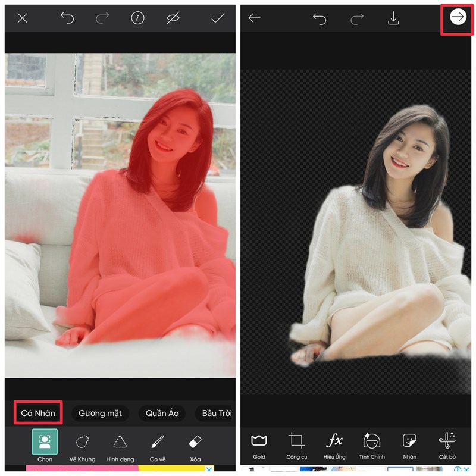Open the info icon in left screen
Screen dimensions: 476x476
(x=137, y=18)
